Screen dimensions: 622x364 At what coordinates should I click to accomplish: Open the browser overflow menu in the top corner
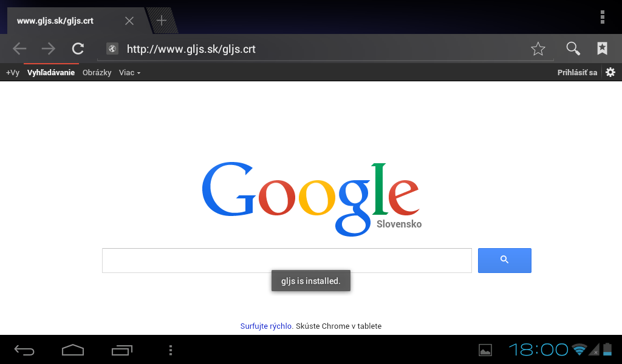[602, 17]
